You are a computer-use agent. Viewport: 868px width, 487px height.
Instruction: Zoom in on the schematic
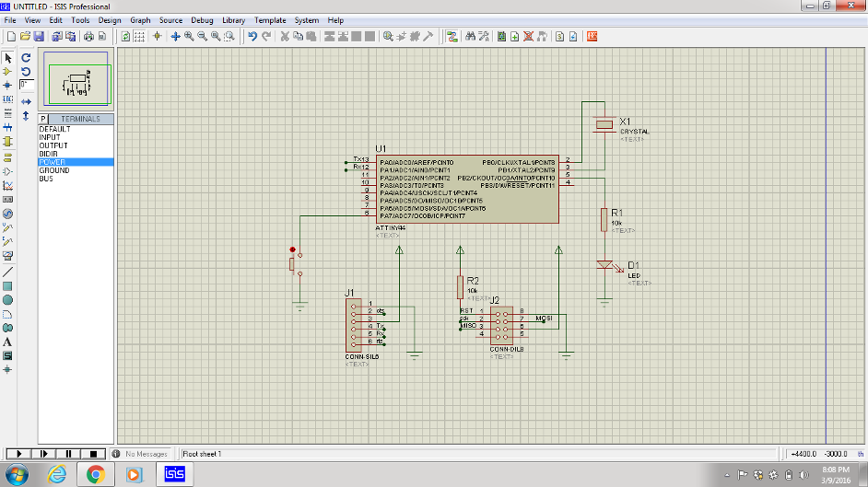189,37
